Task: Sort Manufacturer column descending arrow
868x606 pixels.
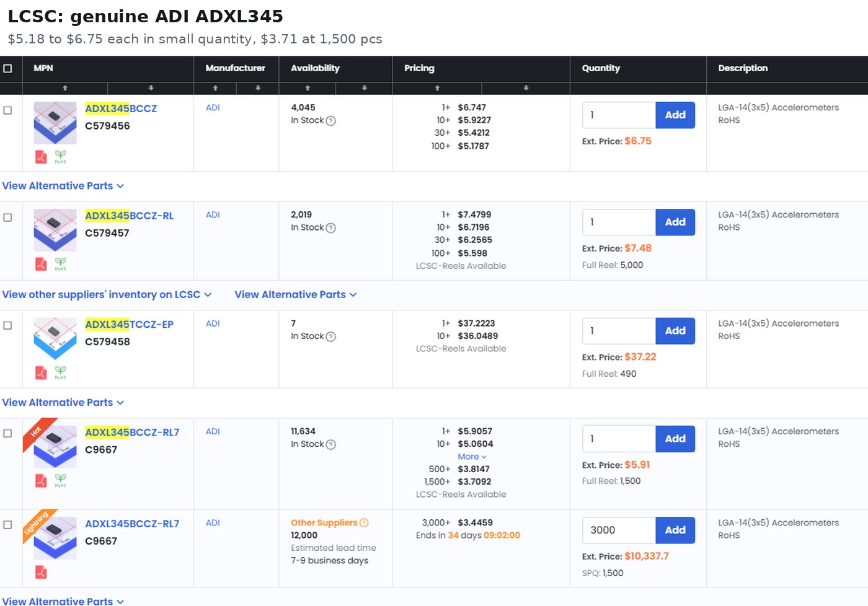Action: [x=258, y=88]
